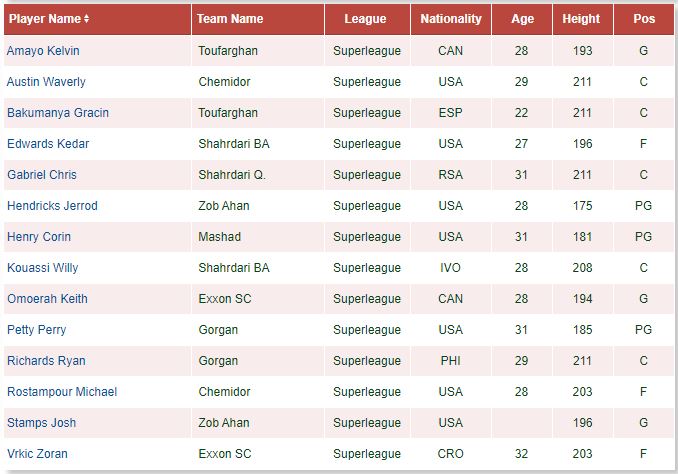Click the League column header
This screenshot has width=678, height=474.
click(365, 19)
